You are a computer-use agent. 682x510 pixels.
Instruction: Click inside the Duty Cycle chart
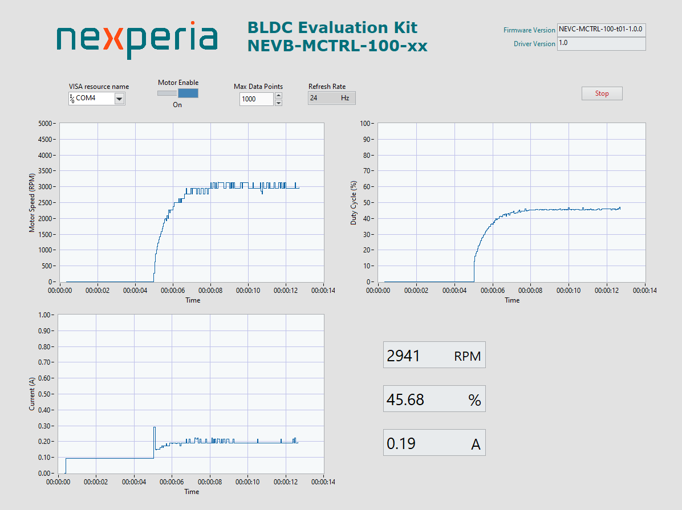[x=512, y=202]
